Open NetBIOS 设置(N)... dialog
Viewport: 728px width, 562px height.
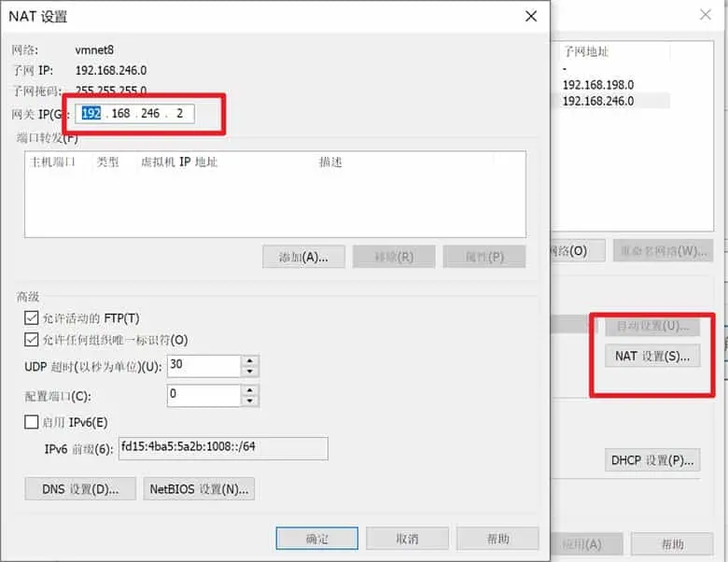[199, 488]
